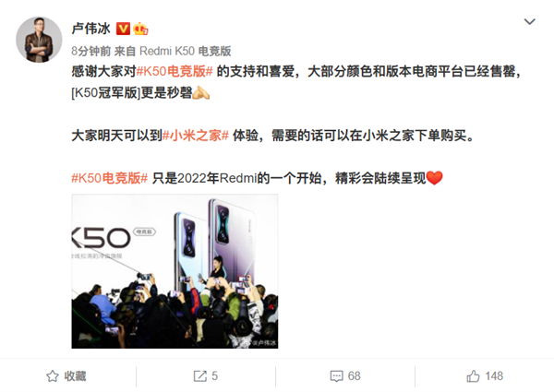Click the Redmi K50 电竞版 source link
554x392 pixels.
click(x=186, y=51)
